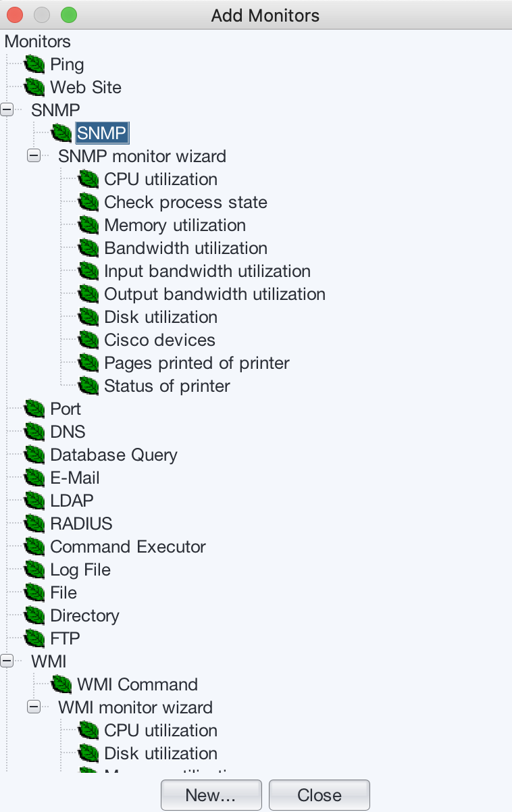Image resolution: width=512 pixels, height=812 pixels.
Task: Click the Command Executor icon
Action: 34,547
